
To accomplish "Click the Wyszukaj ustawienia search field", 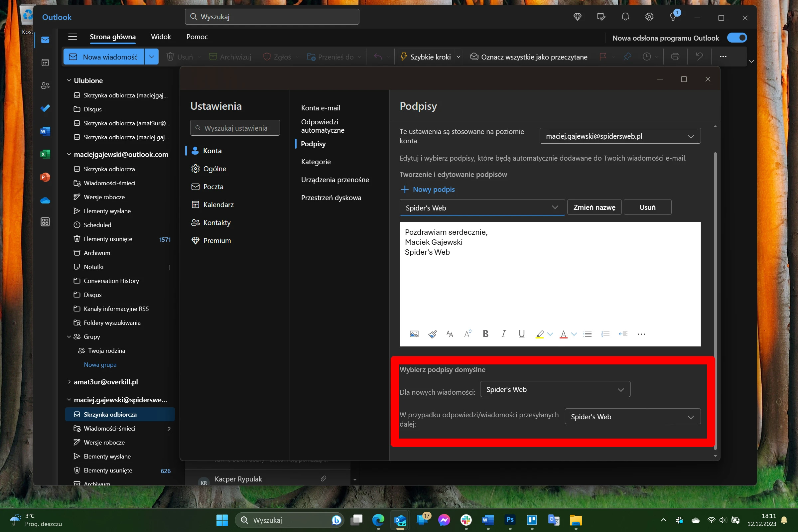I will click(x=235, y=128).
